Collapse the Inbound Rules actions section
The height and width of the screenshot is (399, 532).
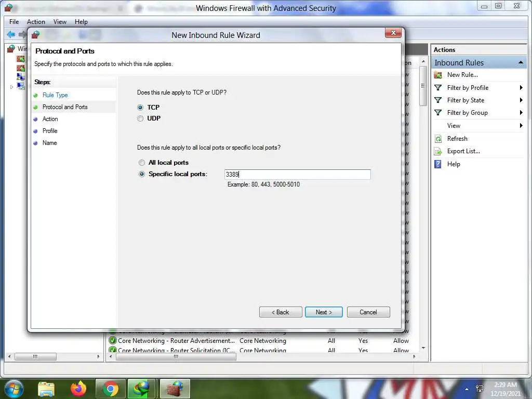(x=521, y=62)
